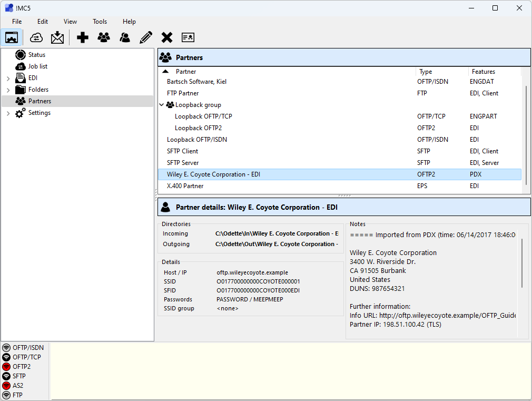
Task: Click the yellow log output area
Action: click(x=290, y=371)
